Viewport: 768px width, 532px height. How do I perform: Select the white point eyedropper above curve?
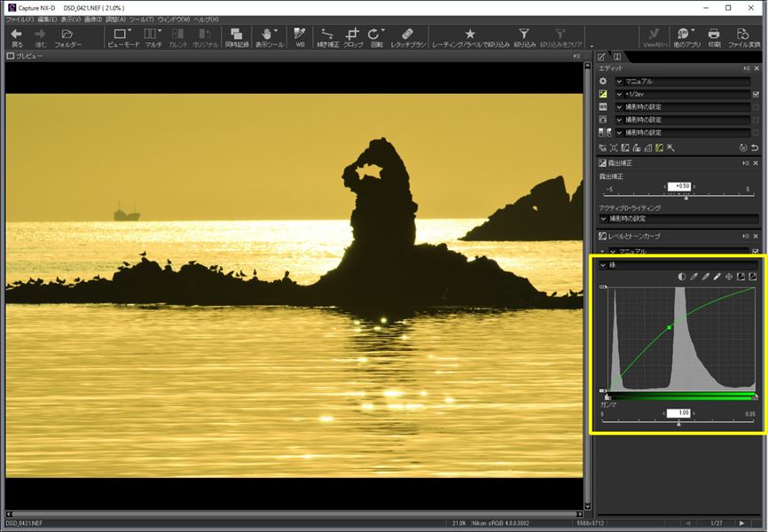[x=717, y=277]
